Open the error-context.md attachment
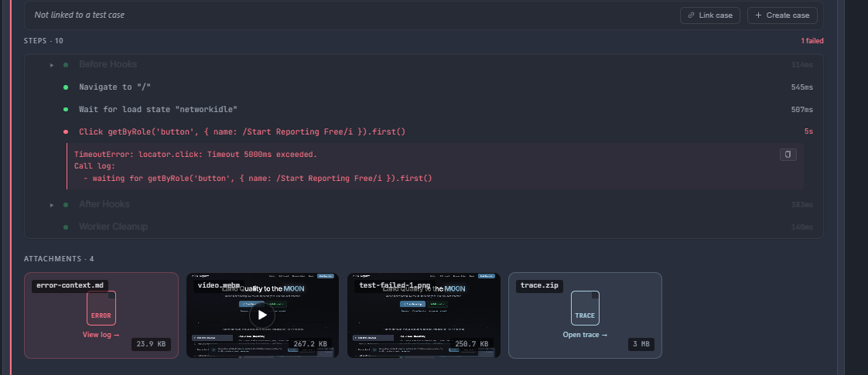 pyautogui.click(x=101, y=315)
